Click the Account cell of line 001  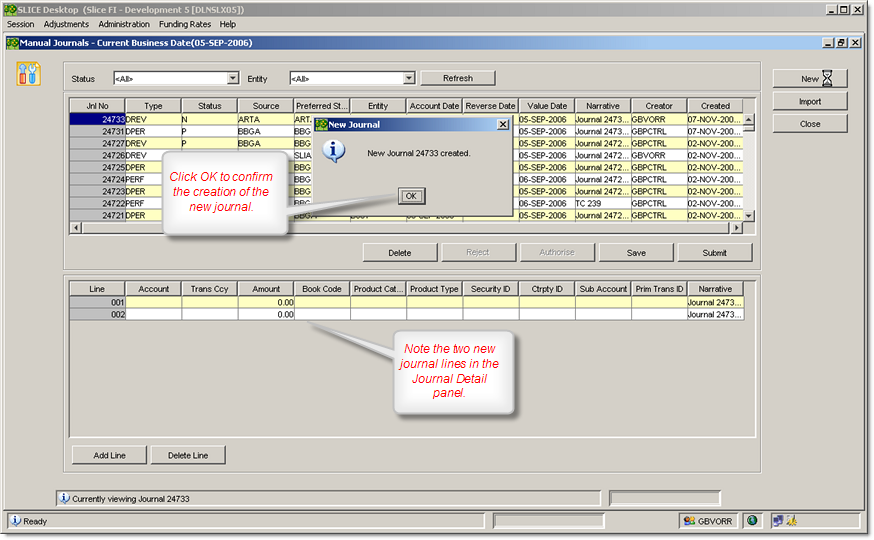(153, 302)
